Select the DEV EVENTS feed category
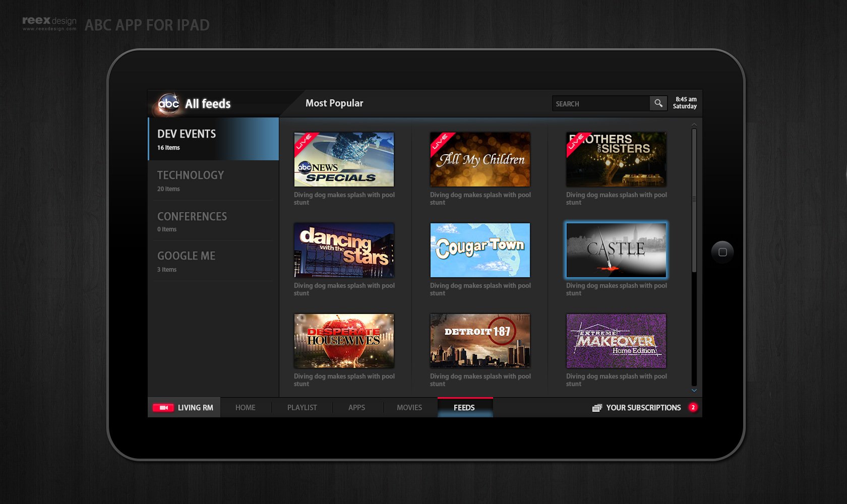Screen dimensions: 847x504 (213, 139)
